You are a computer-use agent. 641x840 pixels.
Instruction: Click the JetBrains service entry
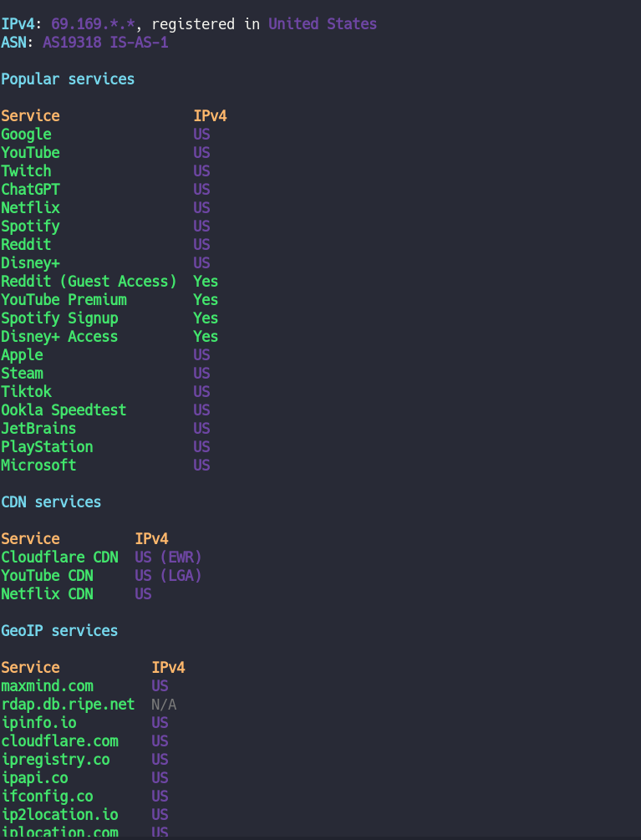click(x=38, y=429)
